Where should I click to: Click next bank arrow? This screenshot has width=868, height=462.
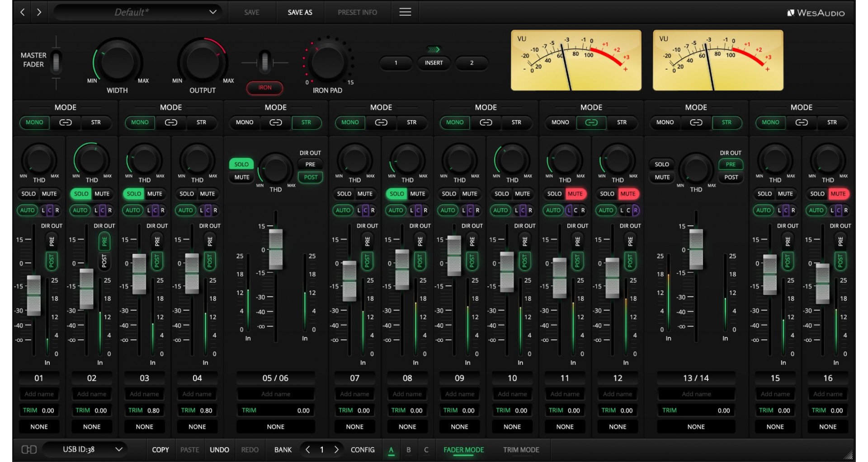pos(336,449)
